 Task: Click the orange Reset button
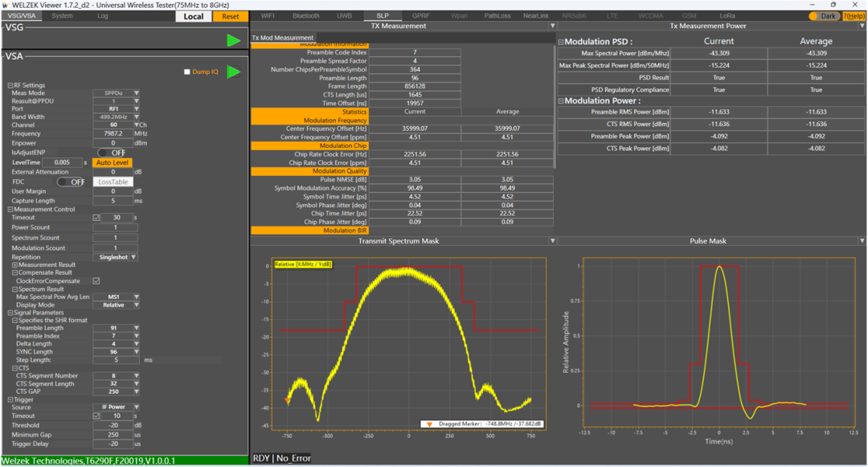231,17
